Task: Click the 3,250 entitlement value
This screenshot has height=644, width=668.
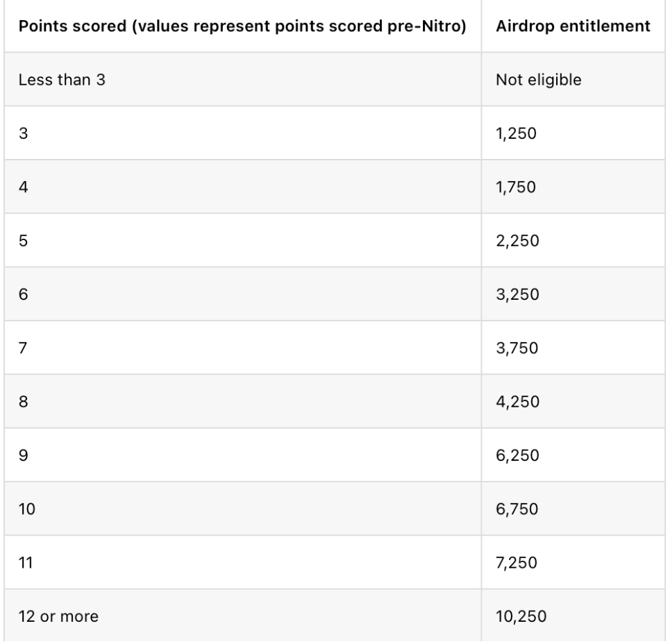Action: point(518,294)
